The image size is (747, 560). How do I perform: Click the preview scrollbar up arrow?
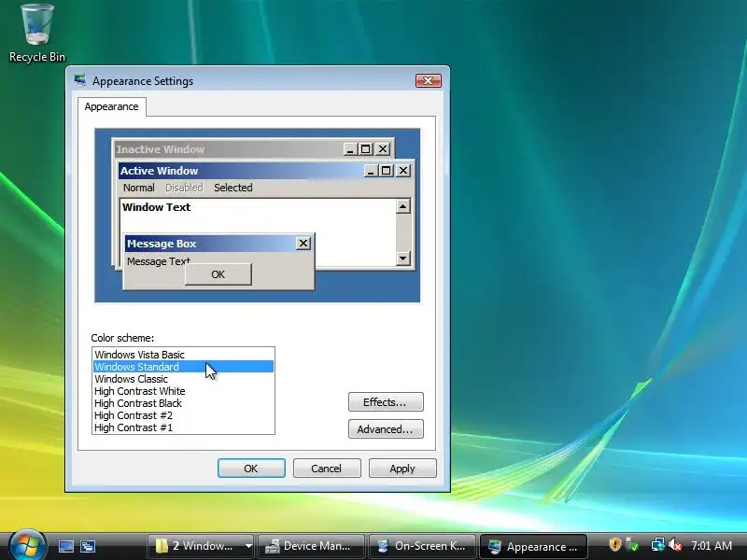[x=403, y=206]
